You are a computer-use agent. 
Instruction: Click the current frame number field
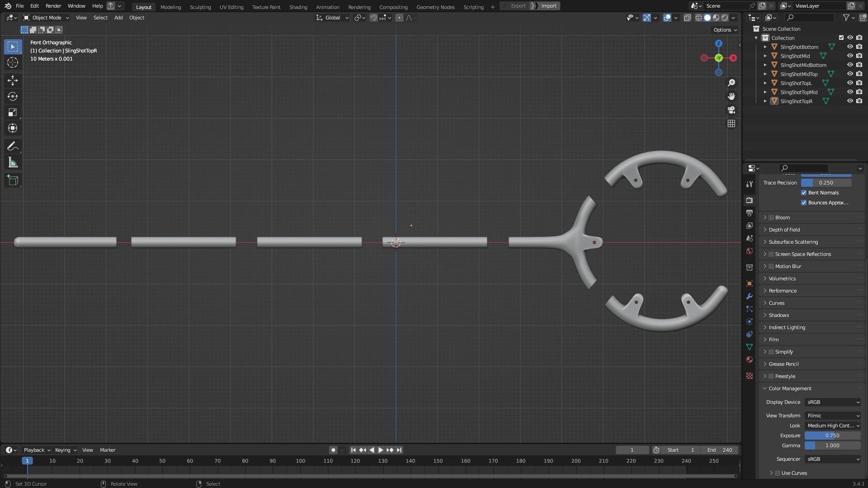click(632, 450)
